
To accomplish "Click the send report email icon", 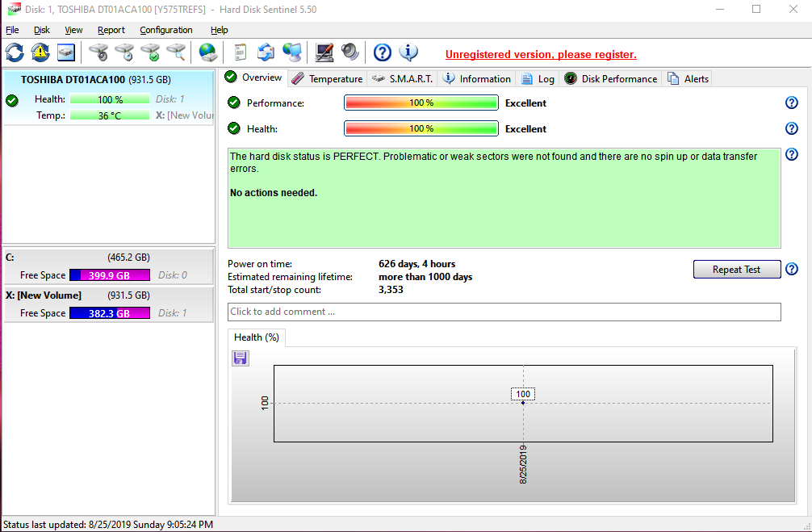I will (x=266, y=52).
